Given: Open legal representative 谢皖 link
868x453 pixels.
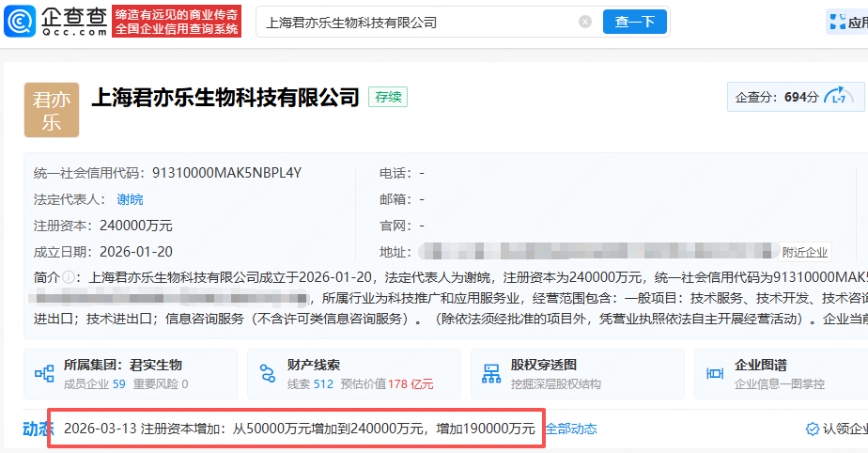Looking at the screenshot, I should coord(130,199).
